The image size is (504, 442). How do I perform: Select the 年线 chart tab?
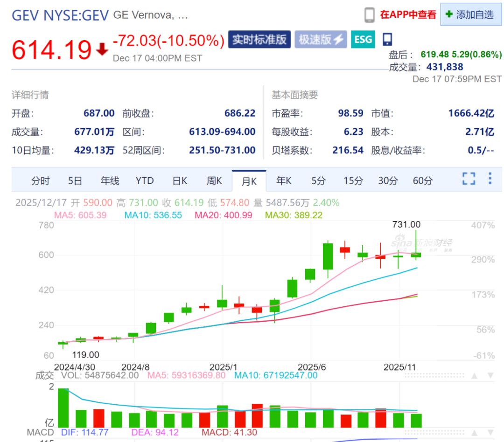click(x=110, y=181)
